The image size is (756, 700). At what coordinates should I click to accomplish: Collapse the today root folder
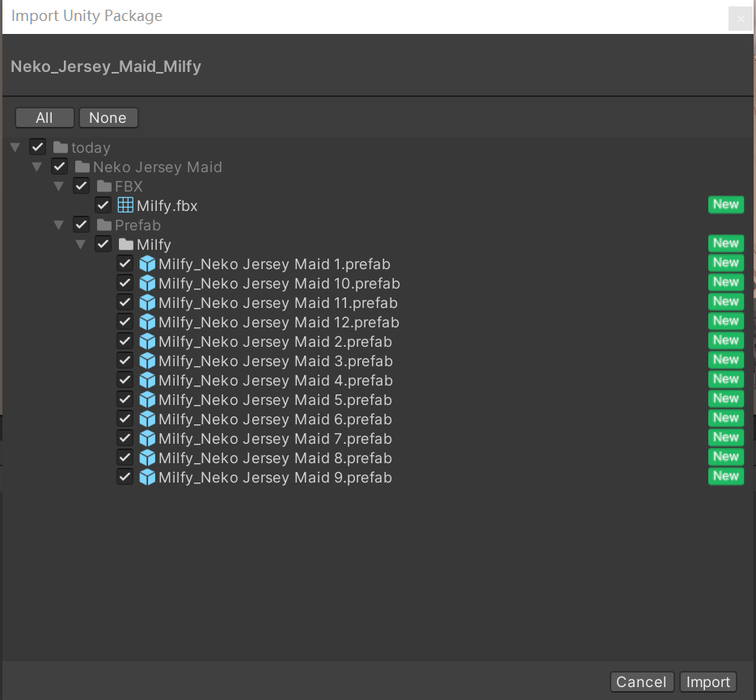coord(15,148)
